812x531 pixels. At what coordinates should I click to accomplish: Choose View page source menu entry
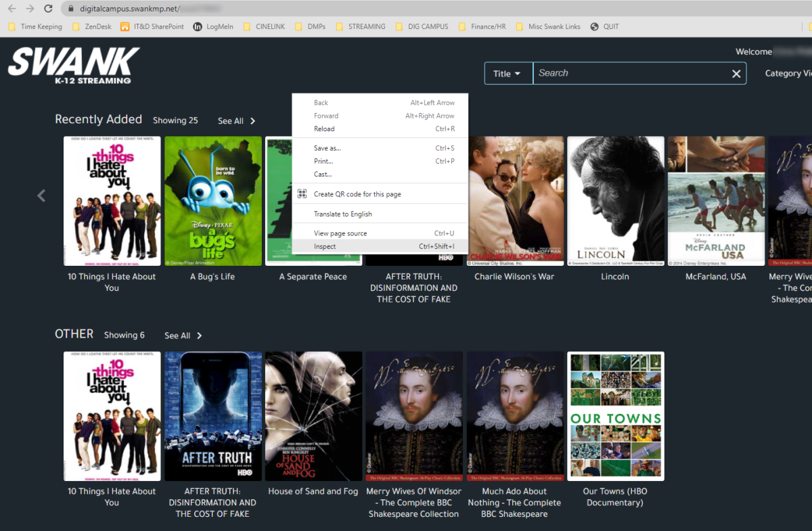(340, 233)
